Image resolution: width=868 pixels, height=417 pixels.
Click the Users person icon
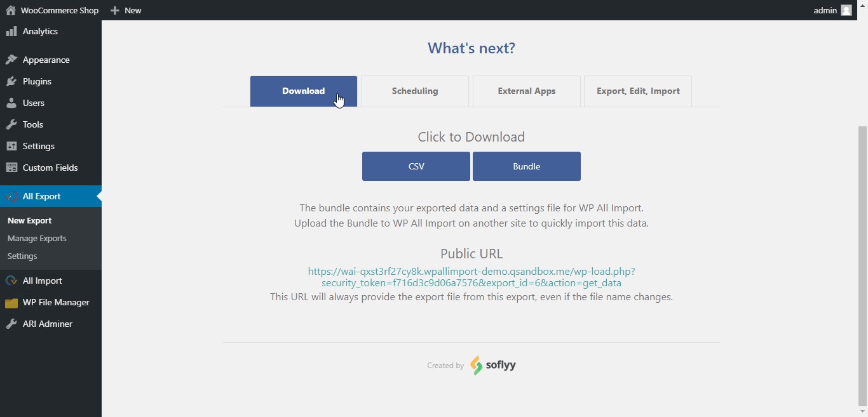coord(11,103)
